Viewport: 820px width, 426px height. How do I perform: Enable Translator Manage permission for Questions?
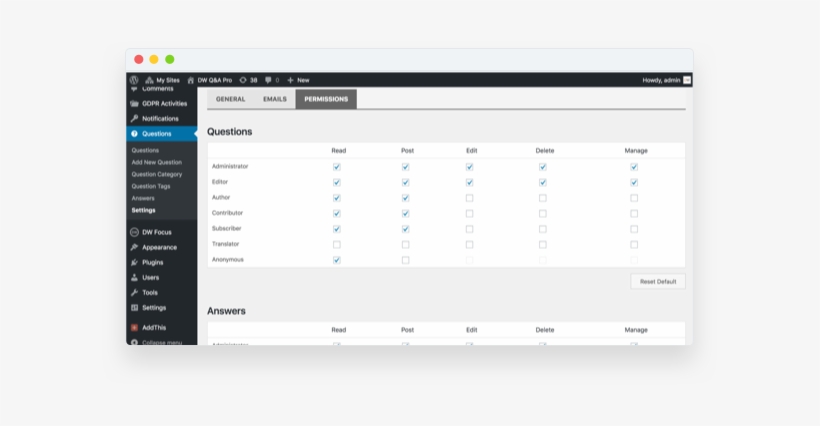tap(634, 245)
